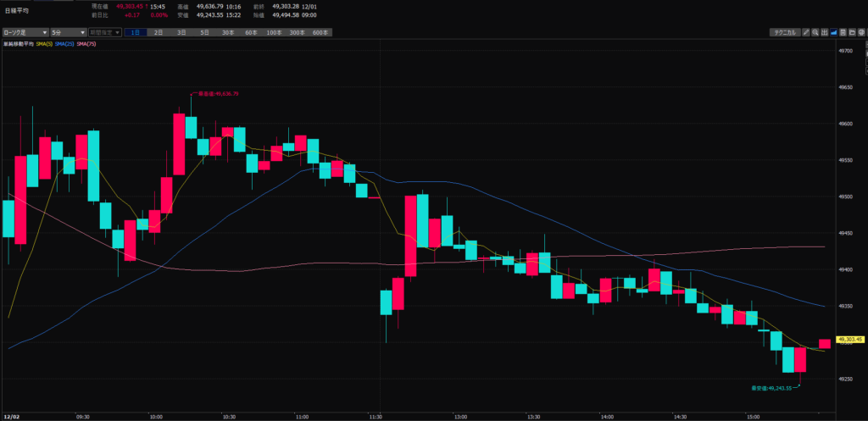Select the 100本 bar count option
Image resolution: width=868 pixels, height=421 pixels.
click(274, 32)
